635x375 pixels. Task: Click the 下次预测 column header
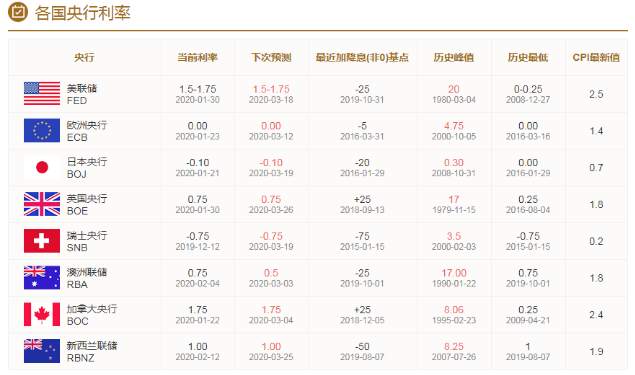pos(271,57)
